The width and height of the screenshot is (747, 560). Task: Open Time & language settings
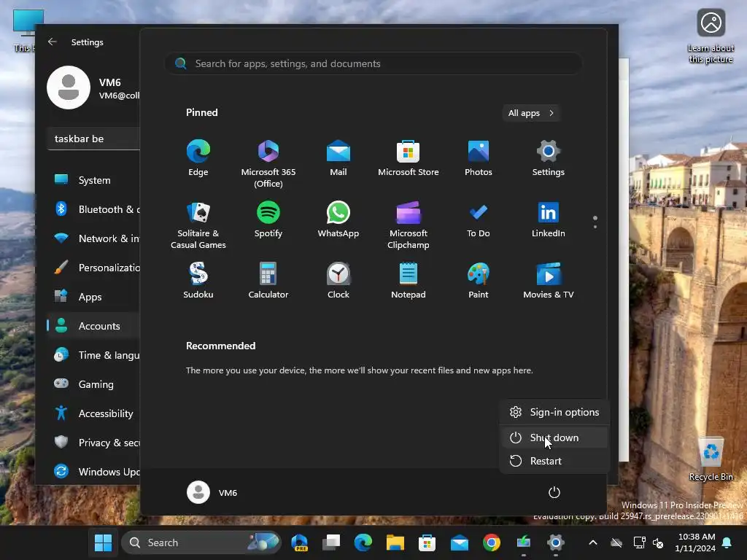[94, 355]
